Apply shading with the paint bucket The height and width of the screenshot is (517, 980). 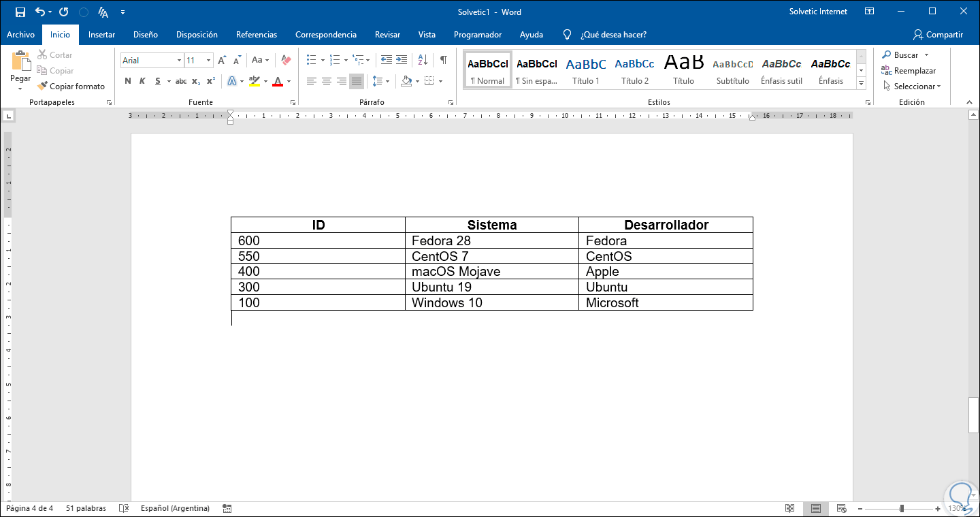click(x=406, y=81)
